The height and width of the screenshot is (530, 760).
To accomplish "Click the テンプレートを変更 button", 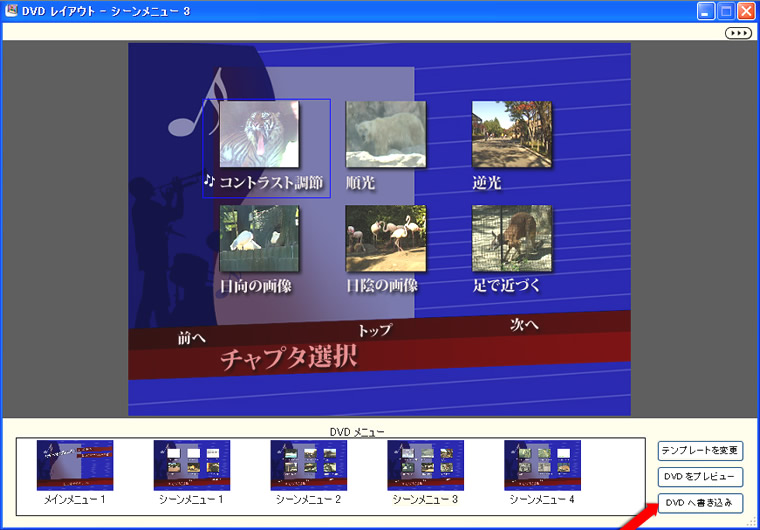I will click(x=700, y=451).
